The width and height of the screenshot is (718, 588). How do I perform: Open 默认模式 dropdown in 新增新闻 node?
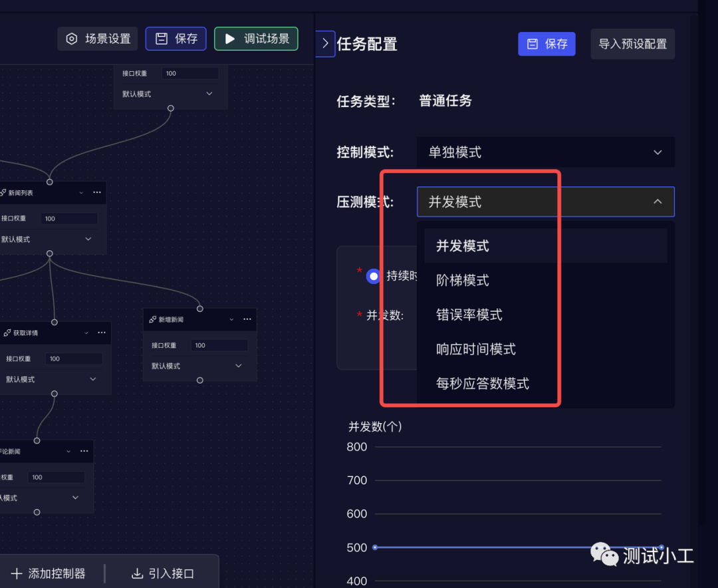coord(197,366)
